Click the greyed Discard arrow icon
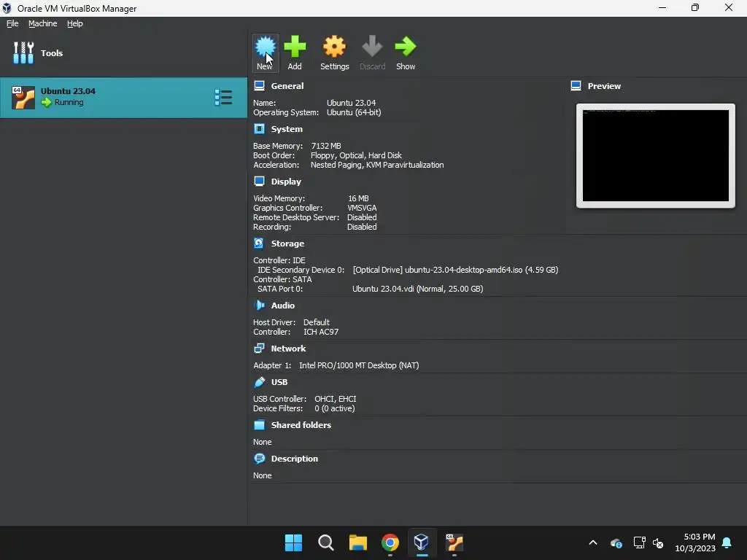The image size is (747, 560). 372,47
